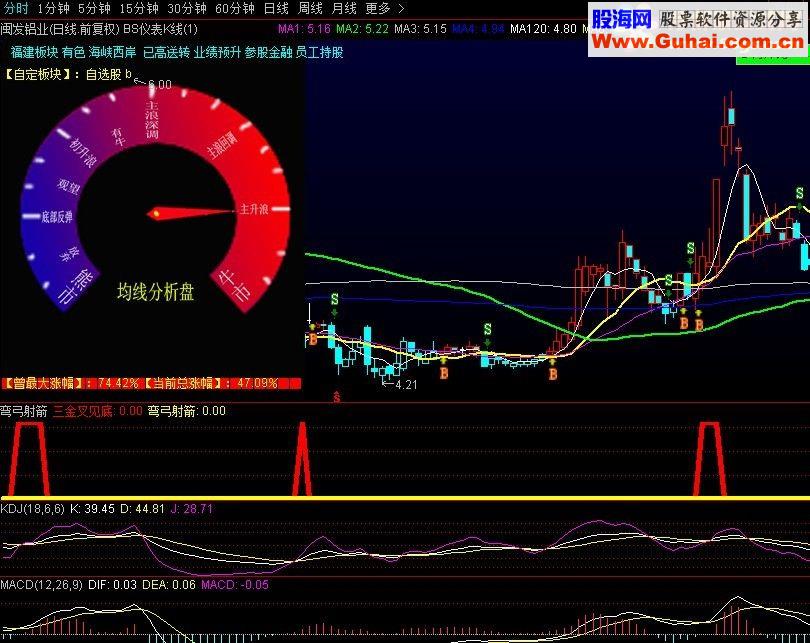This screenshot has width=810, height=643.
Task: Open the 参股金融 concept tag
Action: (x=269, y=52)
